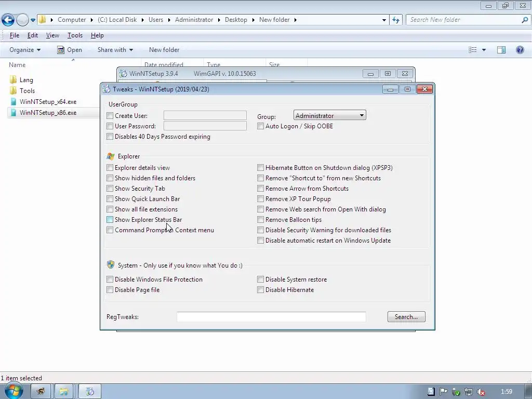
Task: Navigate to Administrator in breadcrumb
Action: pyautogui.click(x=194, y=20)
